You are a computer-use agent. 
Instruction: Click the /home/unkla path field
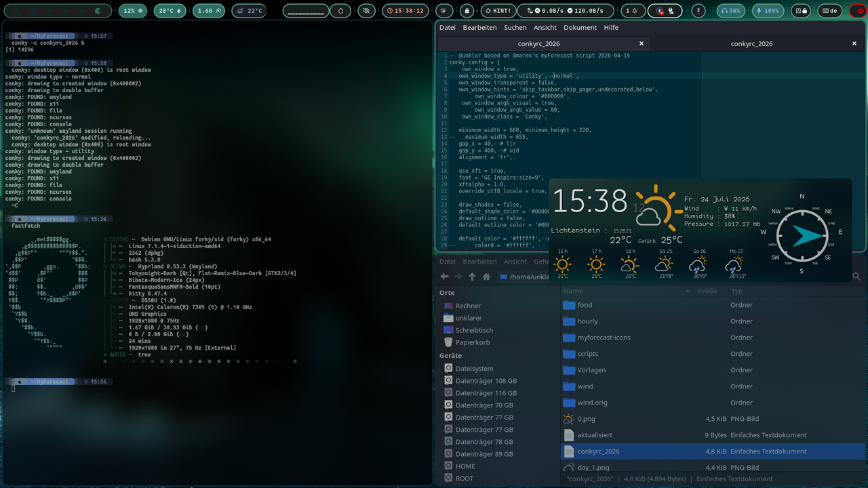pos(524,277)
